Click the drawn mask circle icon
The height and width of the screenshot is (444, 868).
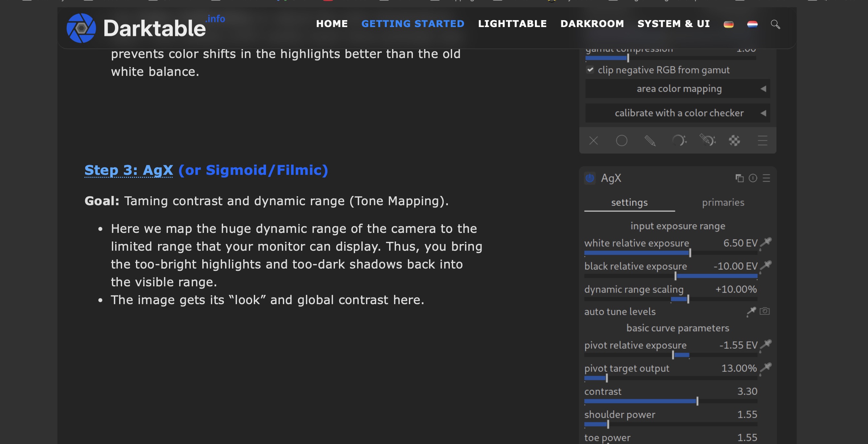tap(621, 141)
